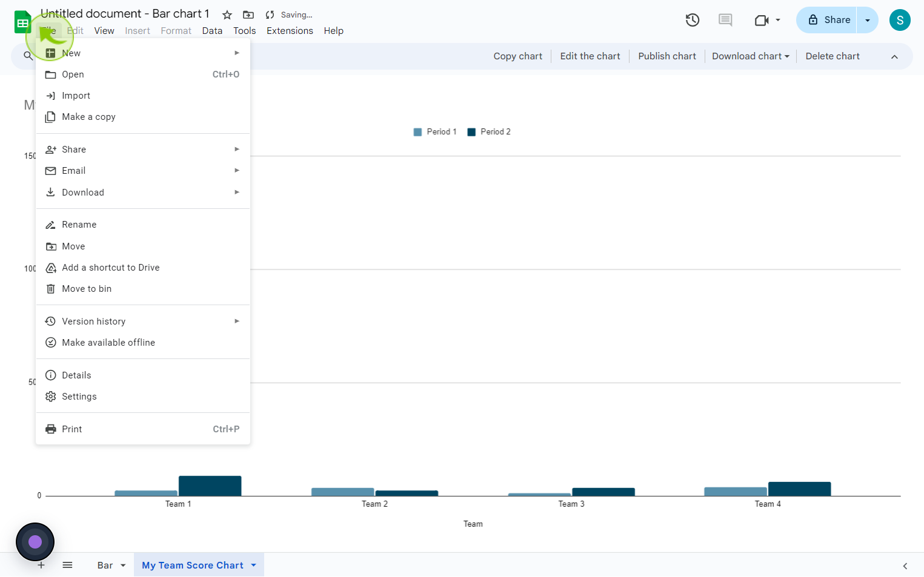Click the move-to-folder icon beside title

tap(248, 15)
